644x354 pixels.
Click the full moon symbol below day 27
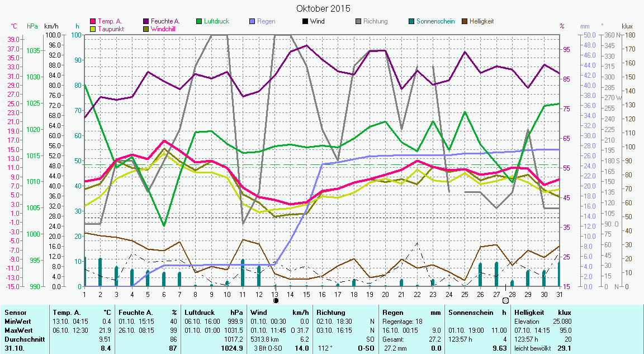[505, 300]
